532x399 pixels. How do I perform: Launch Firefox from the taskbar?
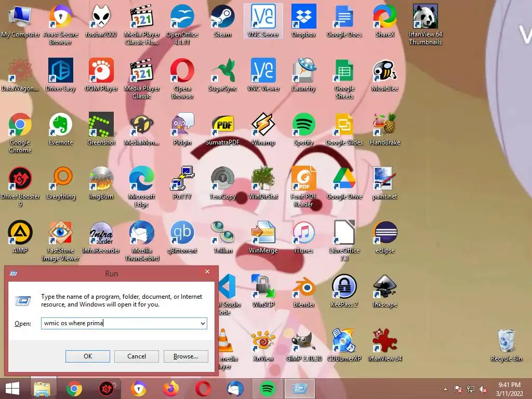pos(170,389)
